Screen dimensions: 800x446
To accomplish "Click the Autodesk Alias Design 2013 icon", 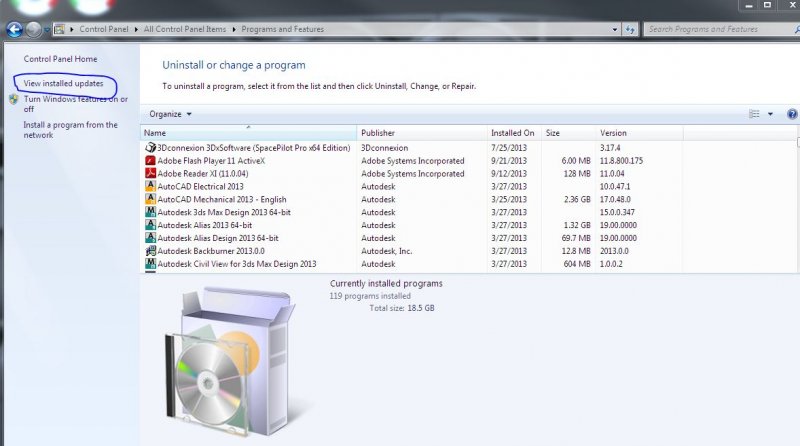I will pos(150,237).
